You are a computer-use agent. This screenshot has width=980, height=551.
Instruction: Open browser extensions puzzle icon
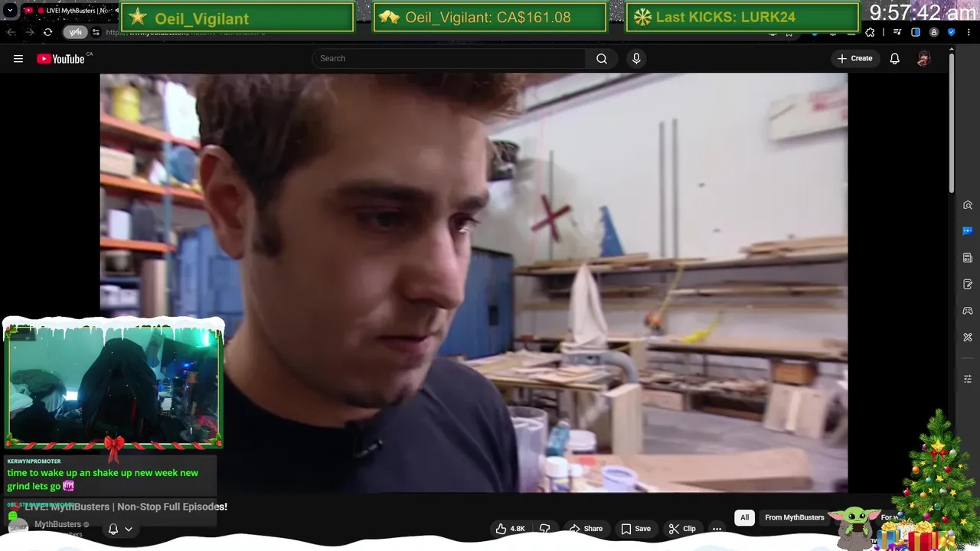point(870,32)
